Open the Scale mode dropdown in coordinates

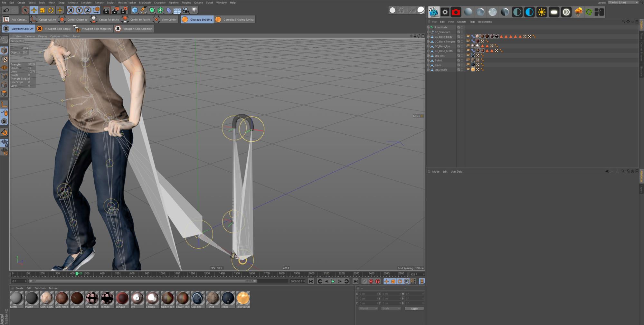(391, 309)
